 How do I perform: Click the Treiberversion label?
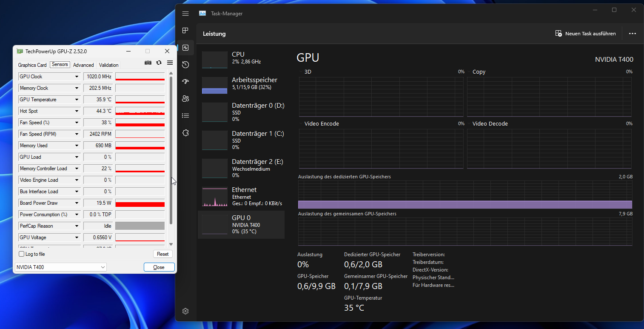click(x=429, y=255)
